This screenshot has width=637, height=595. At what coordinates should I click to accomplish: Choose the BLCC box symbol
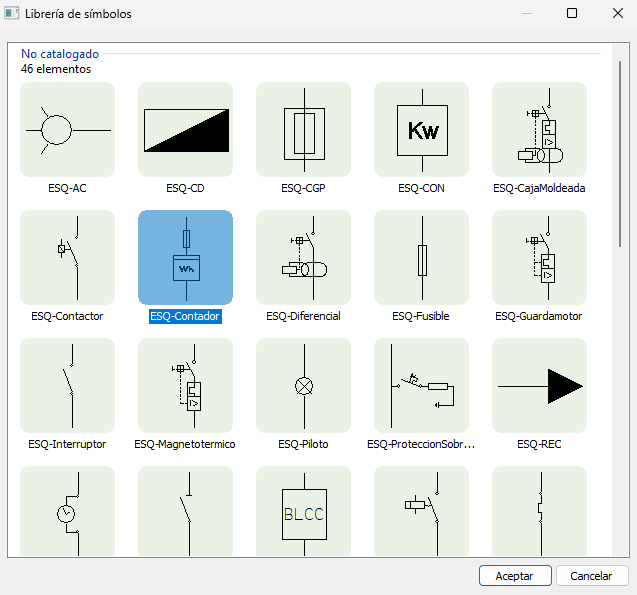[303, 511]
